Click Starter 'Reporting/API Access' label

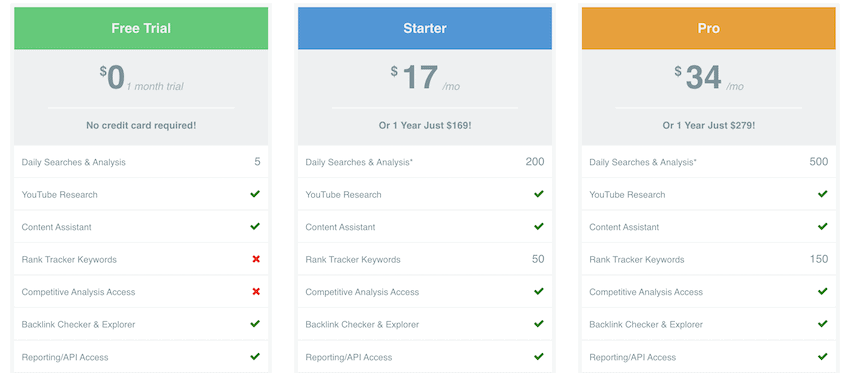(x=349, y=357)
